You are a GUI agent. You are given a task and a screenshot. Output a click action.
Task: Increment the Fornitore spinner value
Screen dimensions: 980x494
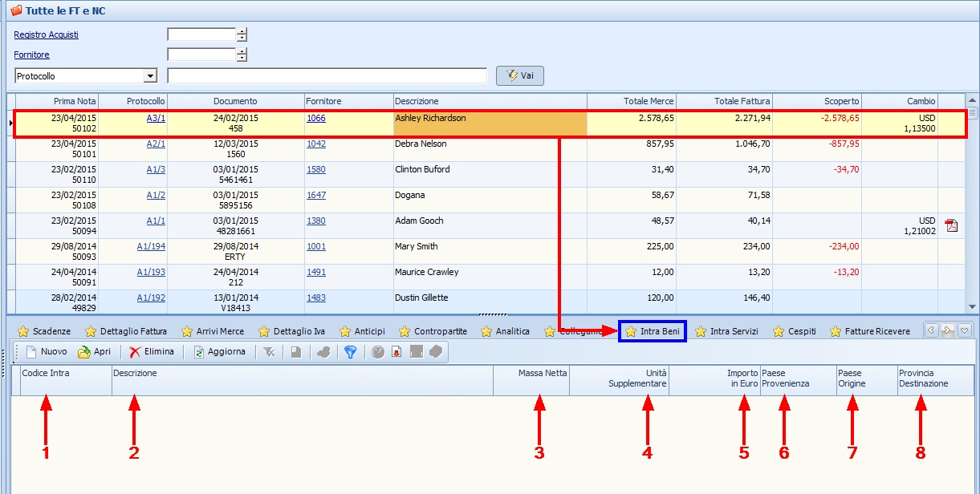click(242, 51)
